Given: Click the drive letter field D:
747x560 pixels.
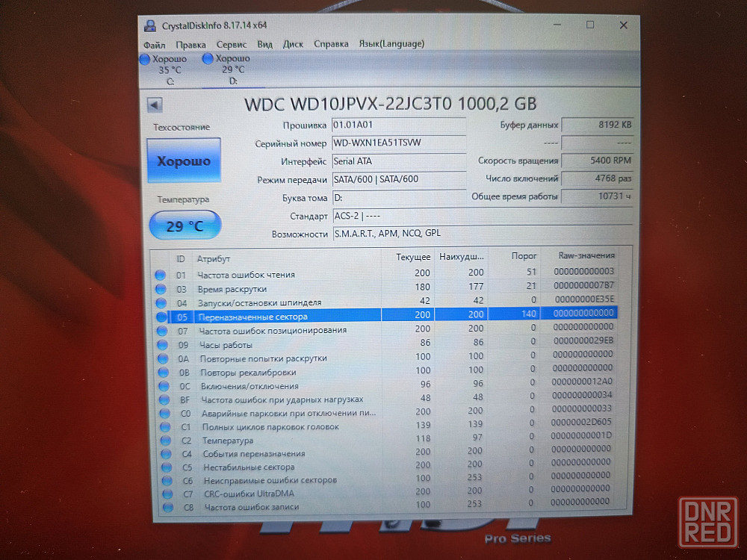Looking at the screenshot, I should pos(399,198).
